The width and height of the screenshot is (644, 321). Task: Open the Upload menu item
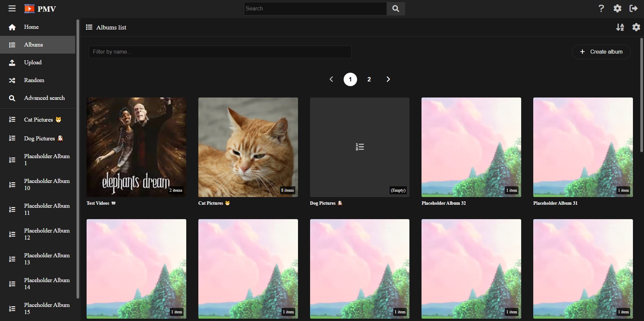click(38, 63)
